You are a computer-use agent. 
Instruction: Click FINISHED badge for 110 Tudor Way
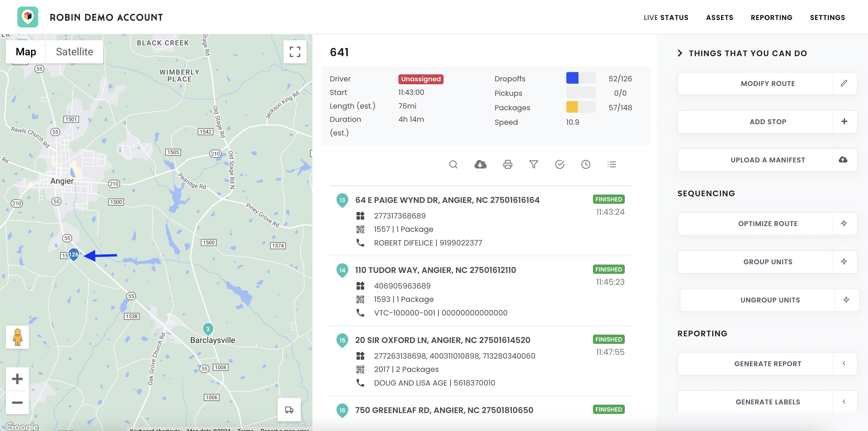click(609, 269)
